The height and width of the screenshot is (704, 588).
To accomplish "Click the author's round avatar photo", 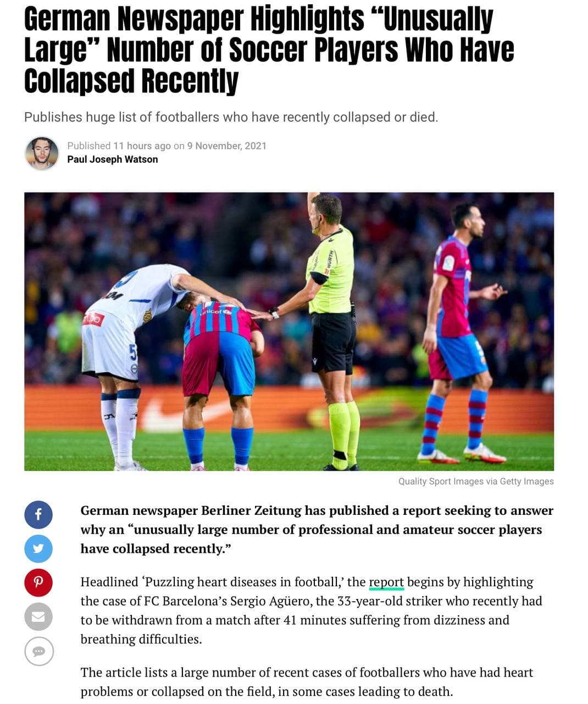I will (x=42, y=153).
